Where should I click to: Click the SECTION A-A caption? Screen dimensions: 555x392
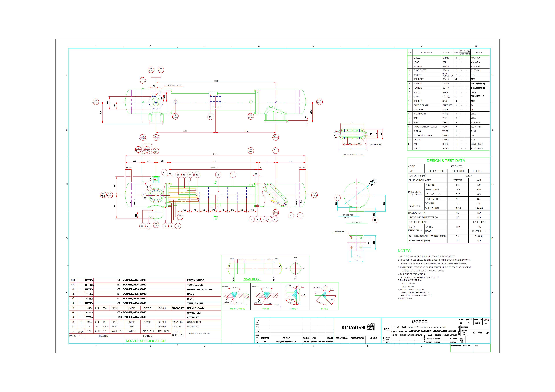[x=357, y=222]
